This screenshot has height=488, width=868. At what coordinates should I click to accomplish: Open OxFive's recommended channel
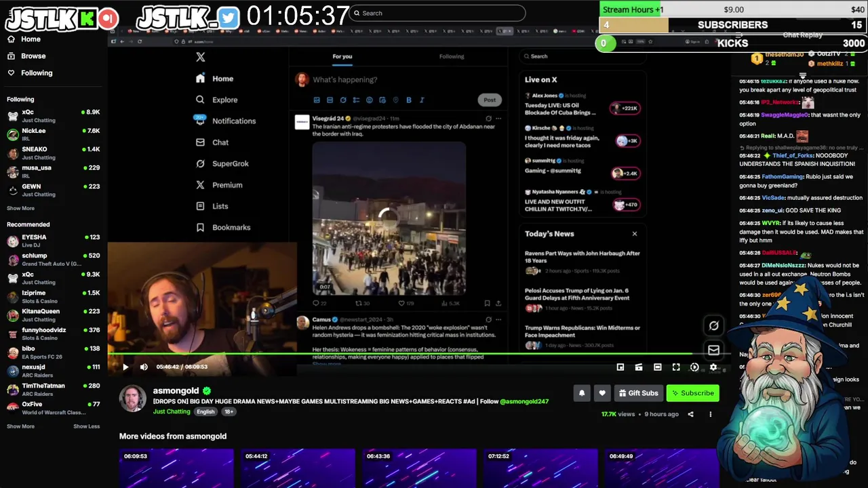coord(54,407)
